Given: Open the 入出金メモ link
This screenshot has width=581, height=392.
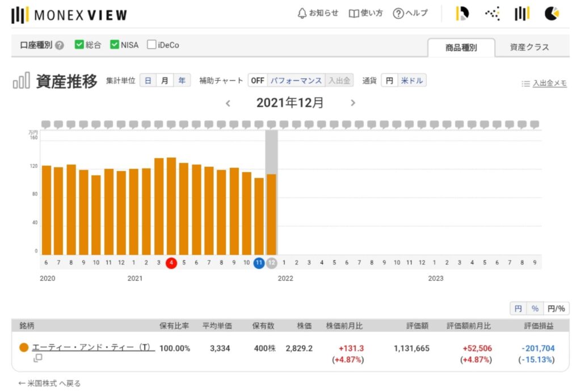Looking at the screenshot, I should pyautogui.click(x=549, y=83).
